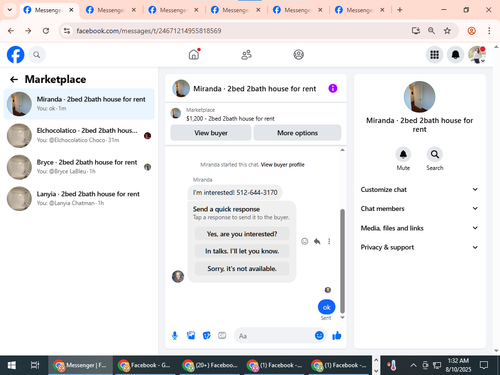Image resolution: width=500 pixels, height=375 pixels.
Task: Reload the page button
Action: (x=46, y=31)
